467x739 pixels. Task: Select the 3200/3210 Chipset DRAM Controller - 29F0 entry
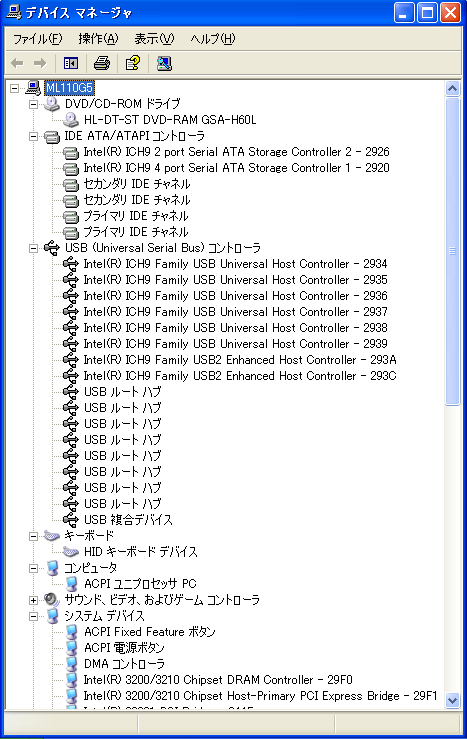pos(218,680)
